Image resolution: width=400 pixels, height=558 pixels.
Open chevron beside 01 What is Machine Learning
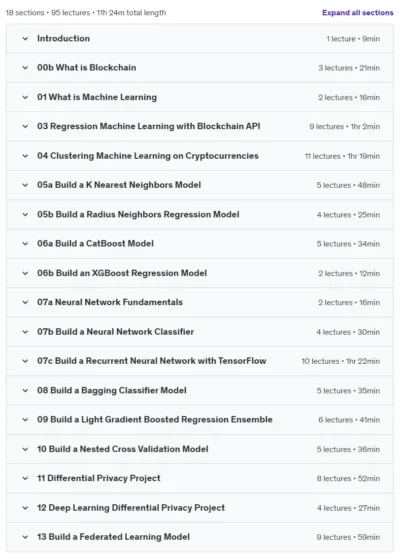(25, 97)
